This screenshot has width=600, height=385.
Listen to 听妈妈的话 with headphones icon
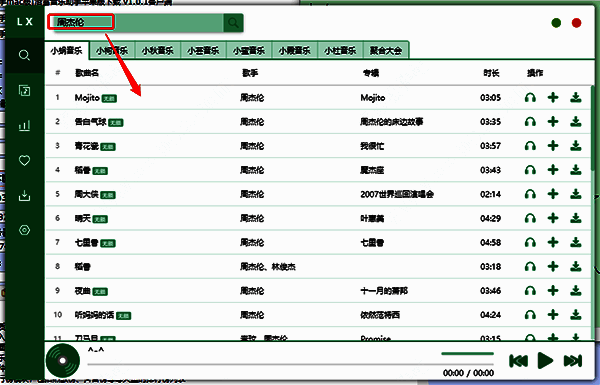point(530,315)
